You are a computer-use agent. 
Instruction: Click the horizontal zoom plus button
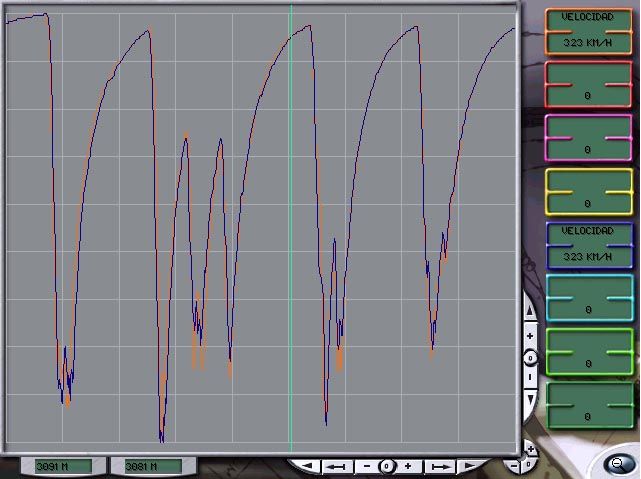[408, 466]
